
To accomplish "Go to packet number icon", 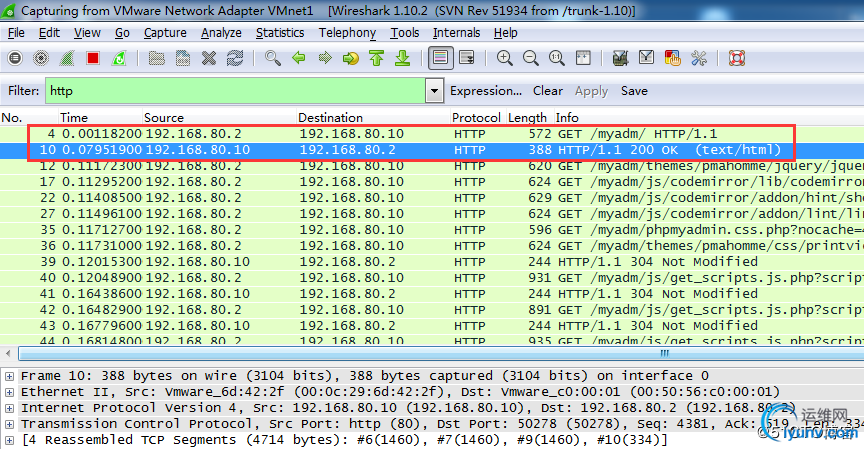I will coord(350,58).
